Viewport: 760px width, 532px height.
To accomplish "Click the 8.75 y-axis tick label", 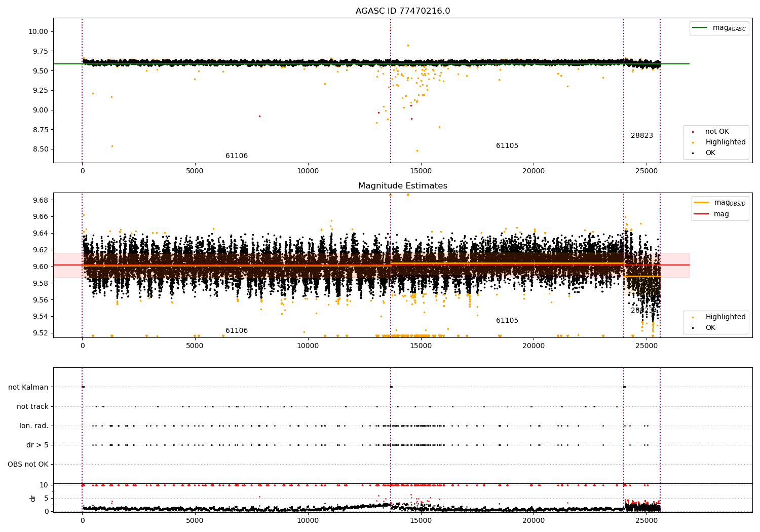I will coord(40,130).
